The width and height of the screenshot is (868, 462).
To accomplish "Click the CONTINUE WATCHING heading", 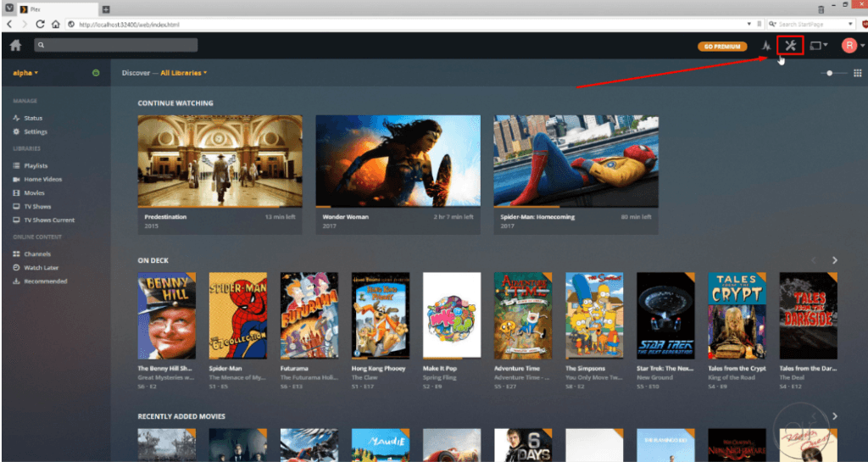I will [x=175, y=103].
